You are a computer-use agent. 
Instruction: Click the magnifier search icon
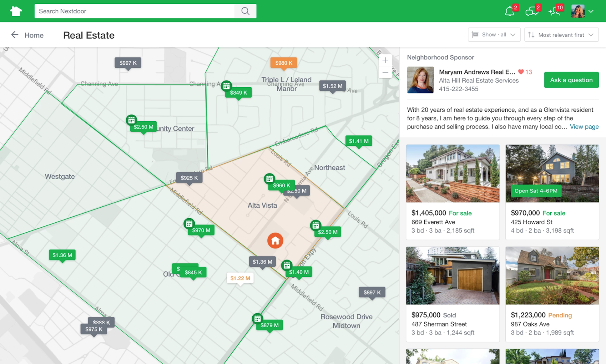245,11
